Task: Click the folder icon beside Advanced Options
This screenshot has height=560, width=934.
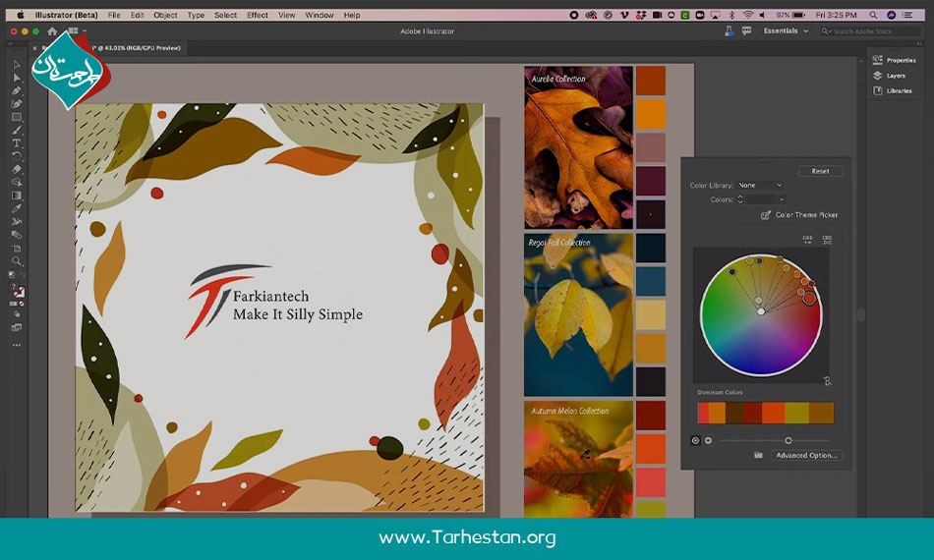Action: 758,455
